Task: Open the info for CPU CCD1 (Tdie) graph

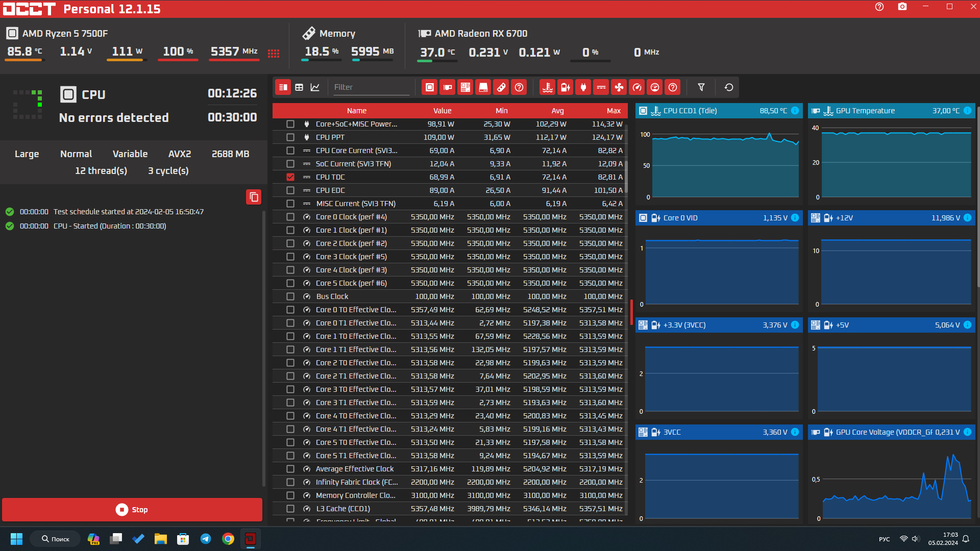Action: 795,111
